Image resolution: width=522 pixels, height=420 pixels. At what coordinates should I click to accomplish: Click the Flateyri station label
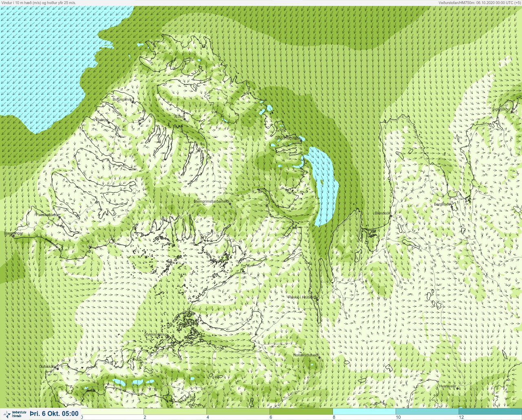102,120
